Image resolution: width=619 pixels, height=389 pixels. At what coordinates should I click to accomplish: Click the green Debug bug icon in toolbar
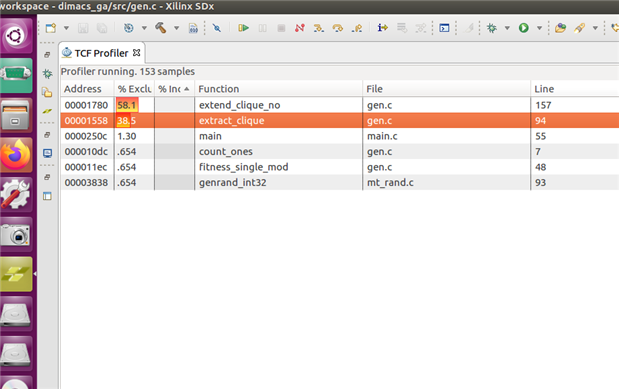click(491, 28)
